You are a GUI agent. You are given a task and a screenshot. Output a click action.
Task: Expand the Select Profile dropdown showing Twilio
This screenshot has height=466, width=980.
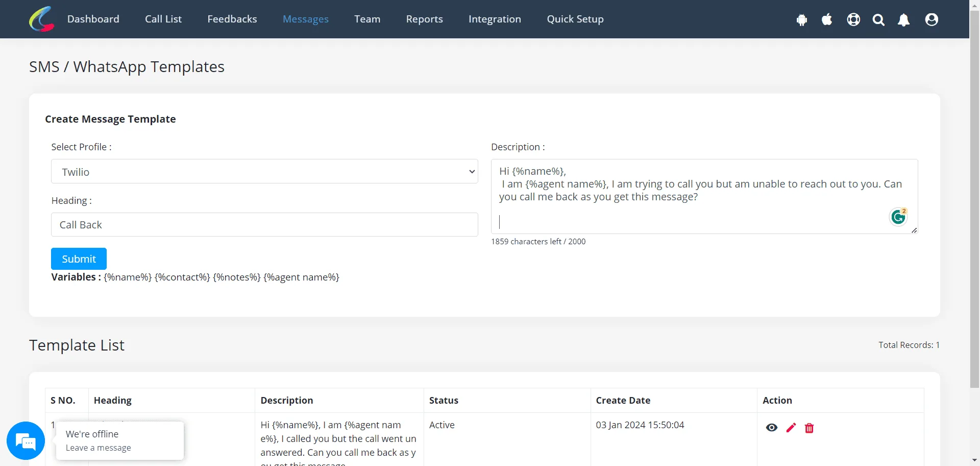(264, 171)
